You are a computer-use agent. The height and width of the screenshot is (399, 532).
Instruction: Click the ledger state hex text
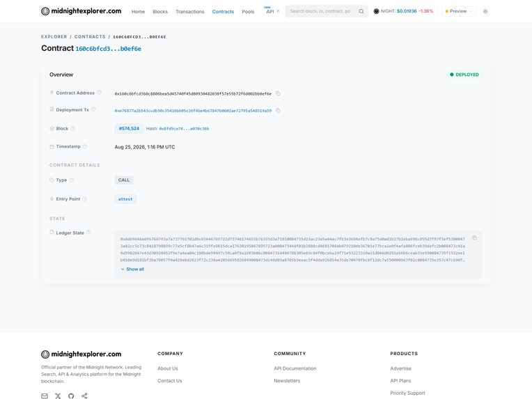point(292,249)
